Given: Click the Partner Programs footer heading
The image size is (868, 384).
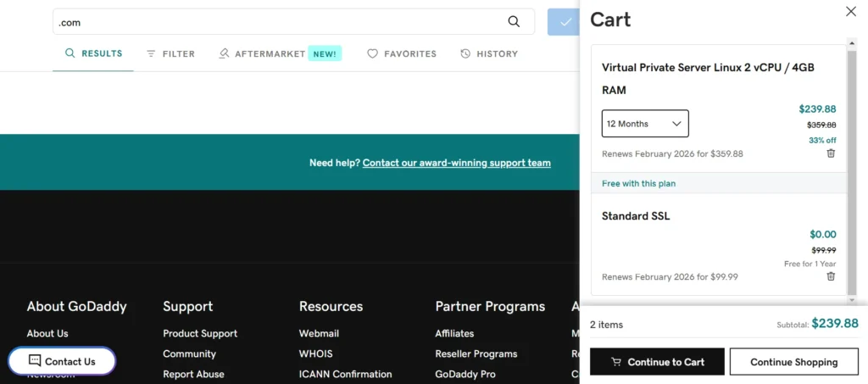Looking at the screenshot, I should (x=490, y=307).
